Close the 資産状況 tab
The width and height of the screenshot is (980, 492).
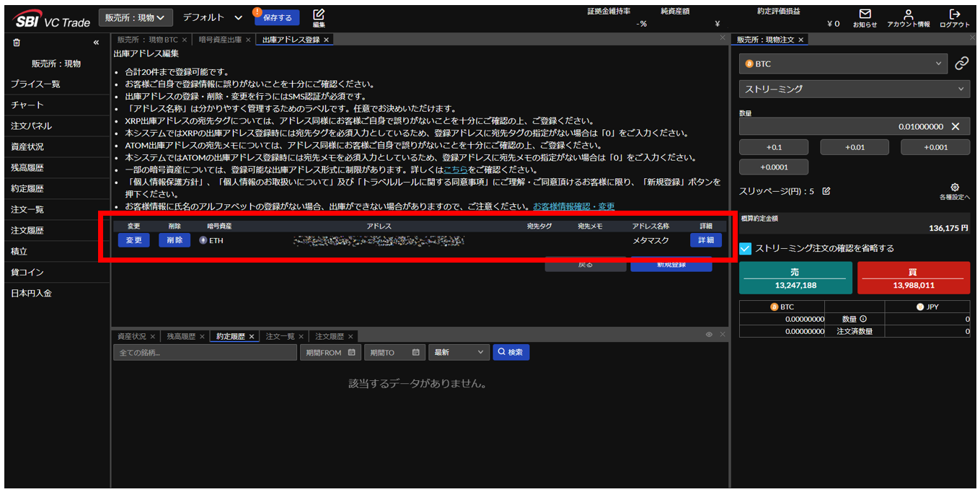pyautogui.click(x=153, y=337)
